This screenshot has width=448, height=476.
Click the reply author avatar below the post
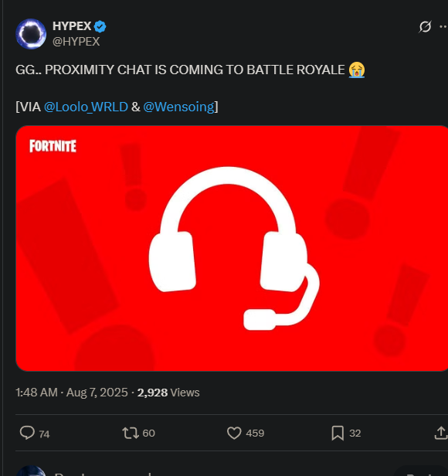(x=31, y=471)
